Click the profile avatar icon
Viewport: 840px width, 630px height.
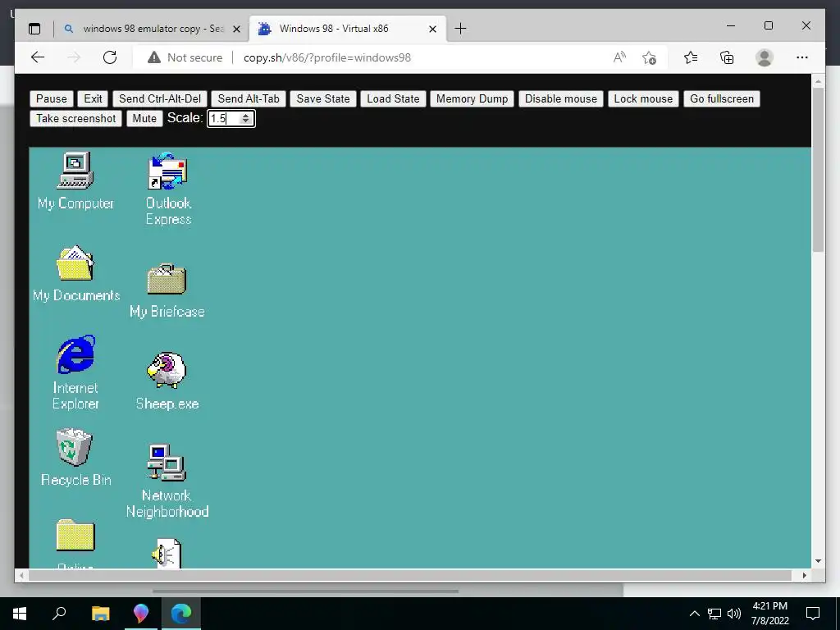pyautogui.click(x=765, y=57)
